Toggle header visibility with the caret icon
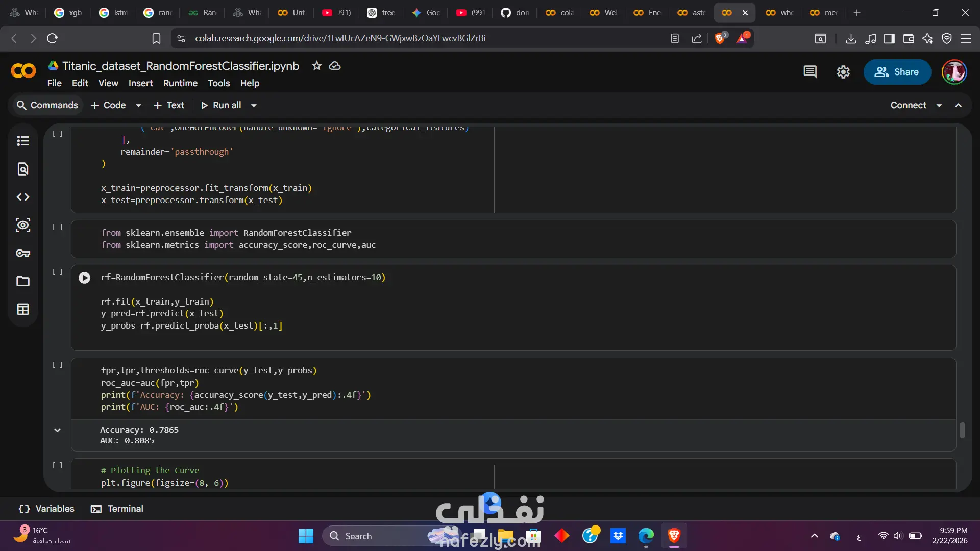The height and width of the screenshot is (551, 980). click(959, 105)
